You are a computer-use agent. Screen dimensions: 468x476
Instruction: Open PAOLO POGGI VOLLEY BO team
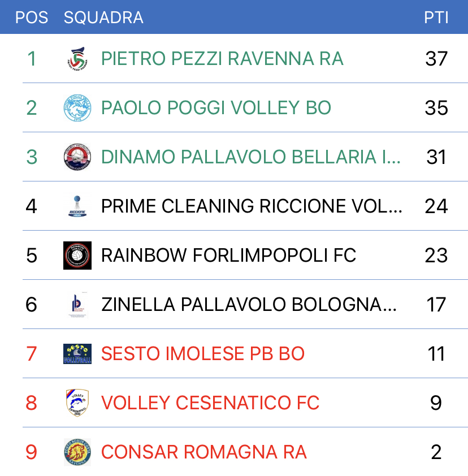pos(216,108)
